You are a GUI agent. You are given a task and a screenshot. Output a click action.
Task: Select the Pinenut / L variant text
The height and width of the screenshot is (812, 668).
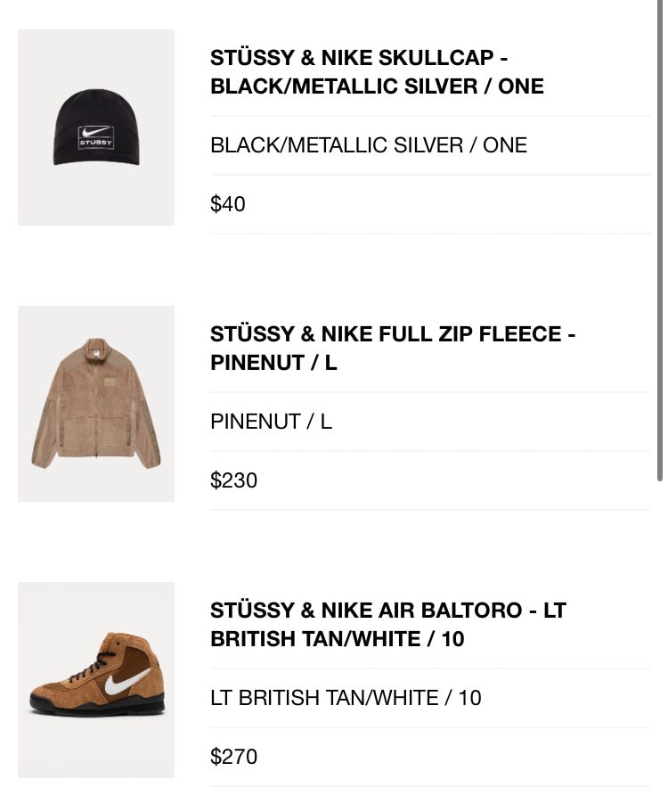point(271,421)
